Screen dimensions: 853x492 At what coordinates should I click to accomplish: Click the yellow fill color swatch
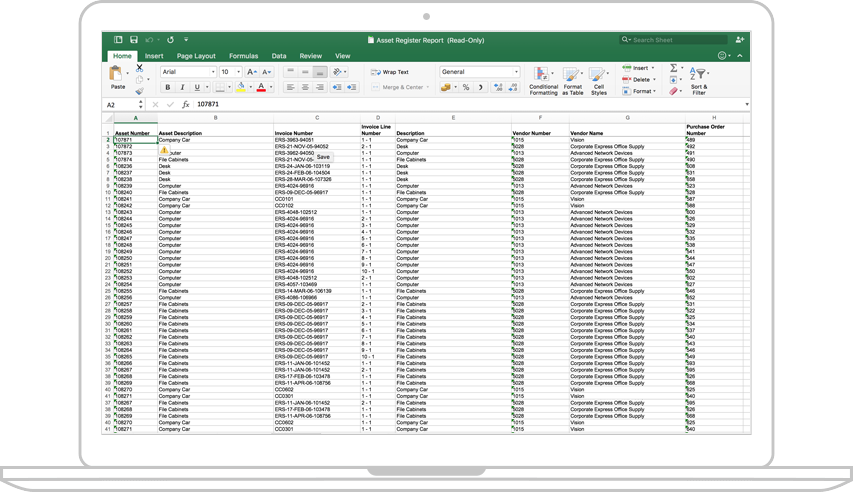tap(241, 88)
